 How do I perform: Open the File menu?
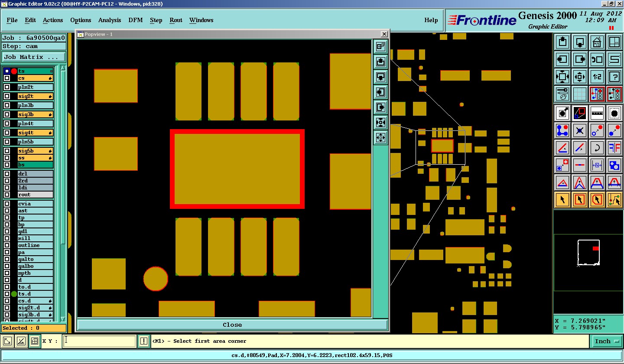coord(12,20)
